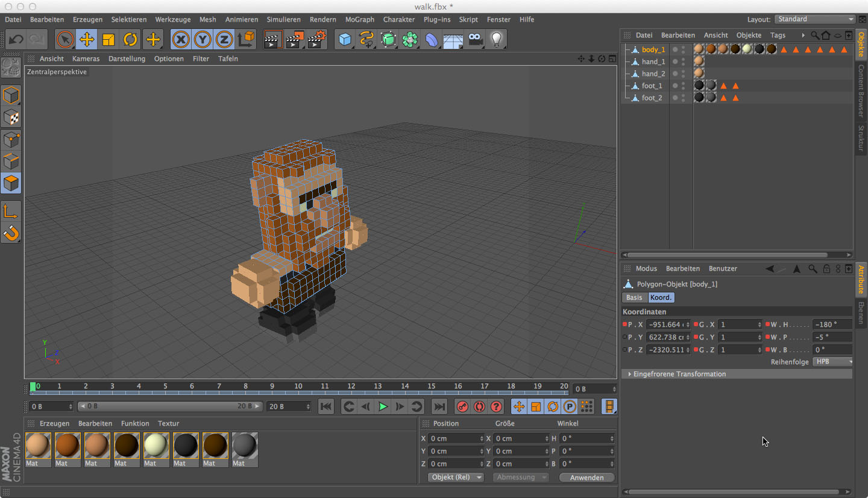
Task: Open the Reihenfolge HPB dropdown
Action: click(x=832, y=361)
